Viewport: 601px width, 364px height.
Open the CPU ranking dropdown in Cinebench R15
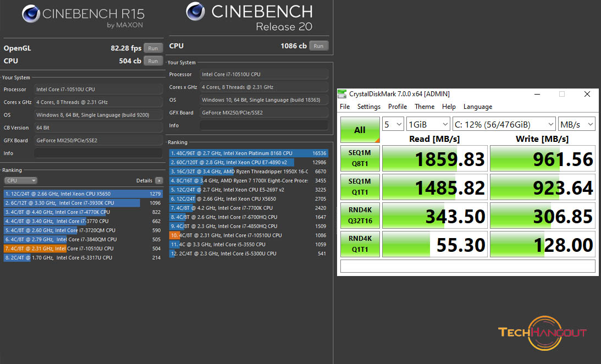tap(21, 180)
